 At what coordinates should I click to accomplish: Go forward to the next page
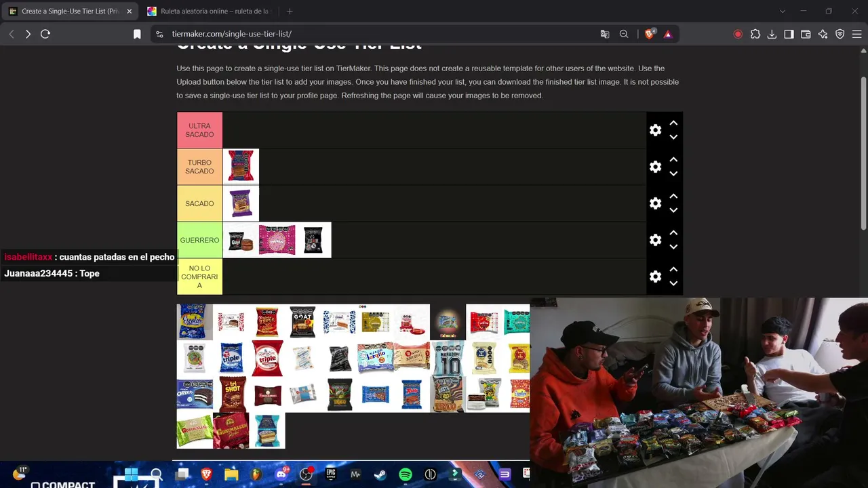(x=28, y=34)
